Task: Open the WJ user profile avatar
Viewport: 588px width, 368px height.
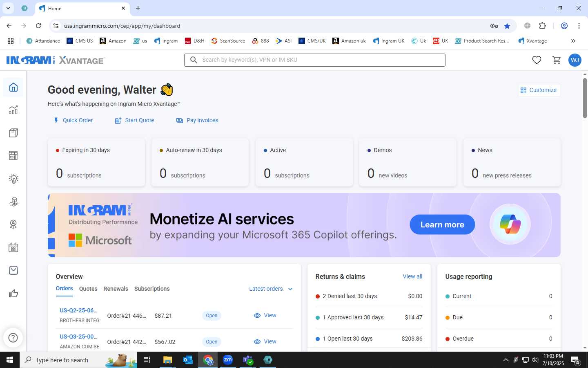Action: tap(575, 60)
